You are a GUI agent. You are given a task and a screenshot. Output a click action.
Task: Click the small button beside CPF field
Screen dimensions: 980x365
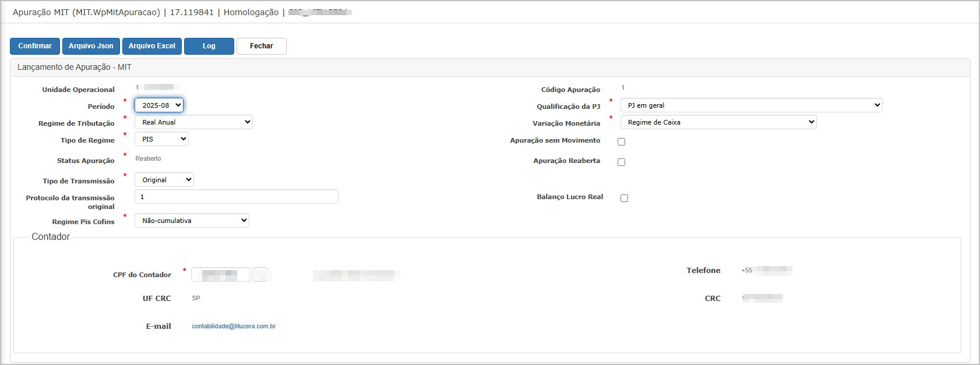(x=261, y=275)
